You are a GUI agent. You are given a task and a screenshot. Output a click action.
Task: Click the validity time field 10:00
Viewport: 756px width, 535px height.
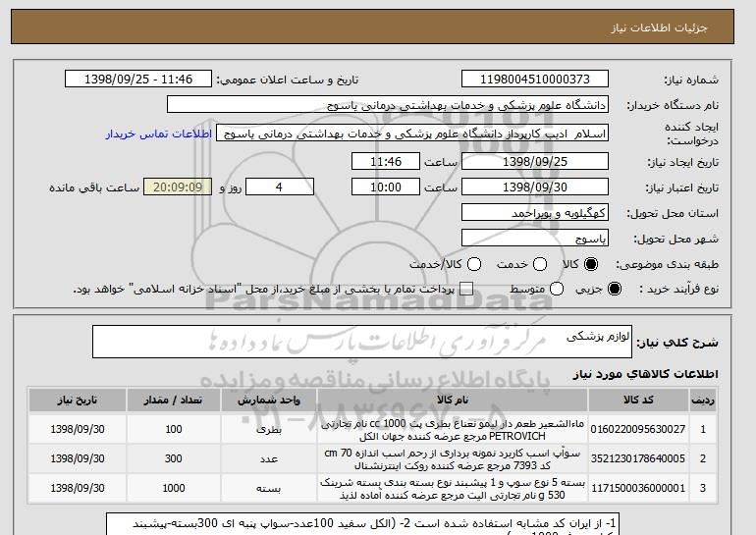(x=386, y=187)
